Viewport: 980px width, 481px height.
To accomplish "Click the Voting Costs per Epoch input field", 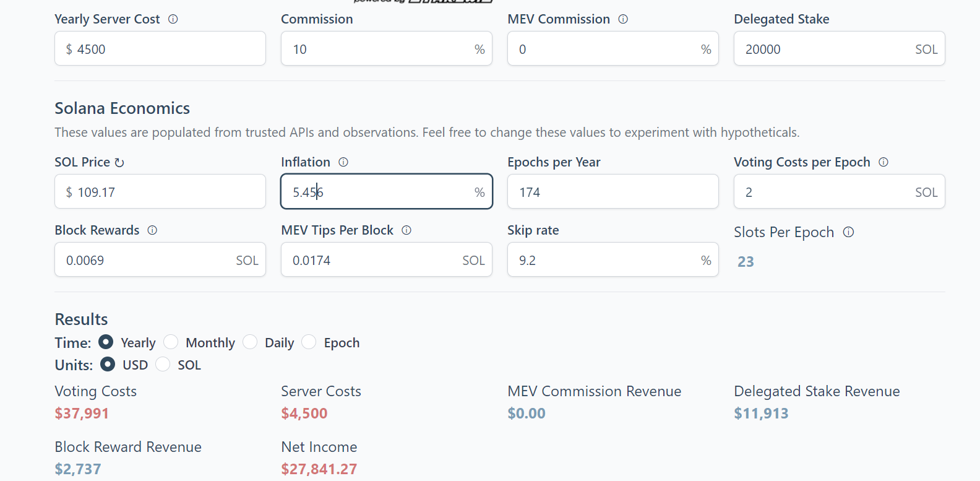I will point(840,191).
